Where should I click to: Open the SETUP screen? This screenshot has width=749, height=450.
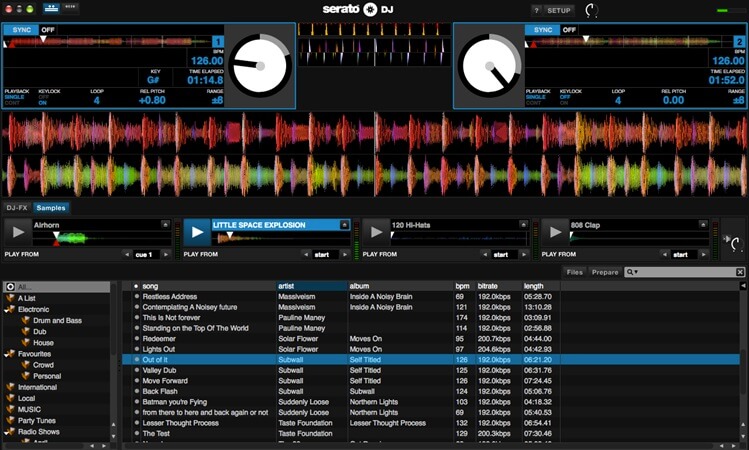[559, 10]
